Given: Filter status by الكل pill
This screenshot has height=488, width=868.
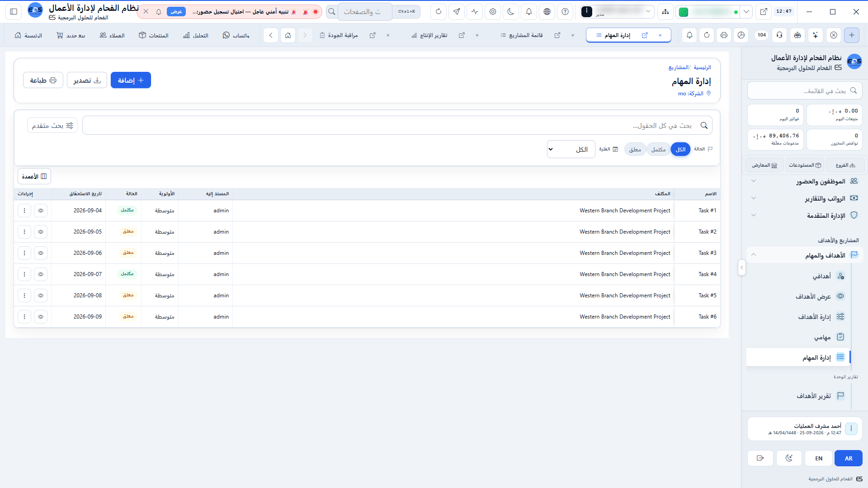Looking at the screenshot, I should point(680,150).
